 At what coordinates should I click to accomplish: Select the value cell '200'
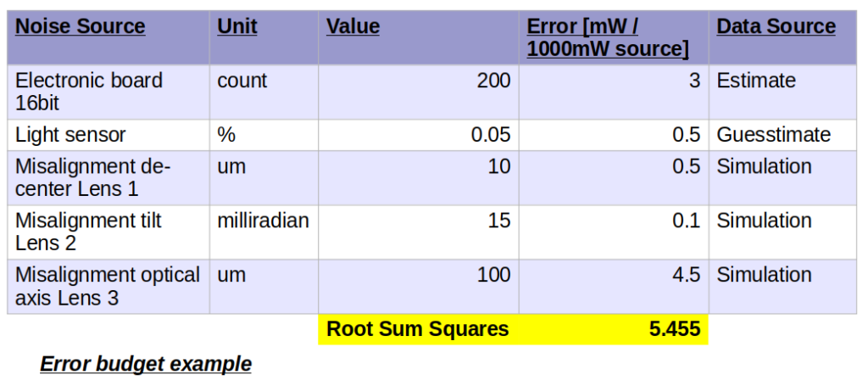(x=419, y=92)
